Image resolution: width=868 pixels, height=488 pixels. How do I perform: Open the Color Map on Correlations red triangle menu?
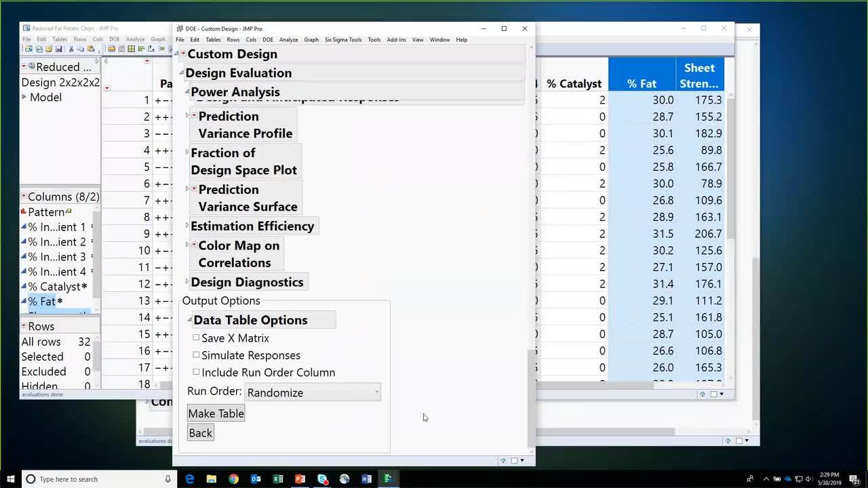click(194, 245)
